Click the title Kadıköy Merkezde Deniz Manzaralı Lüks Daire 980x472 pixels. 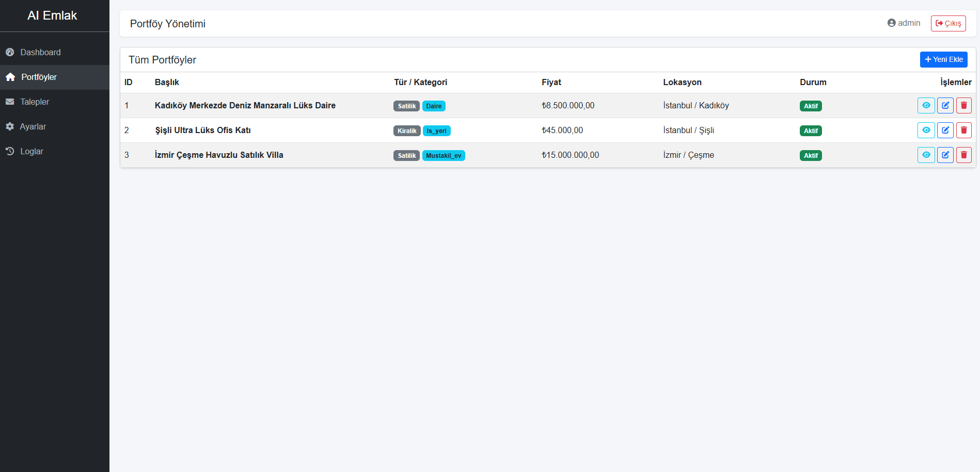[245, 106]
